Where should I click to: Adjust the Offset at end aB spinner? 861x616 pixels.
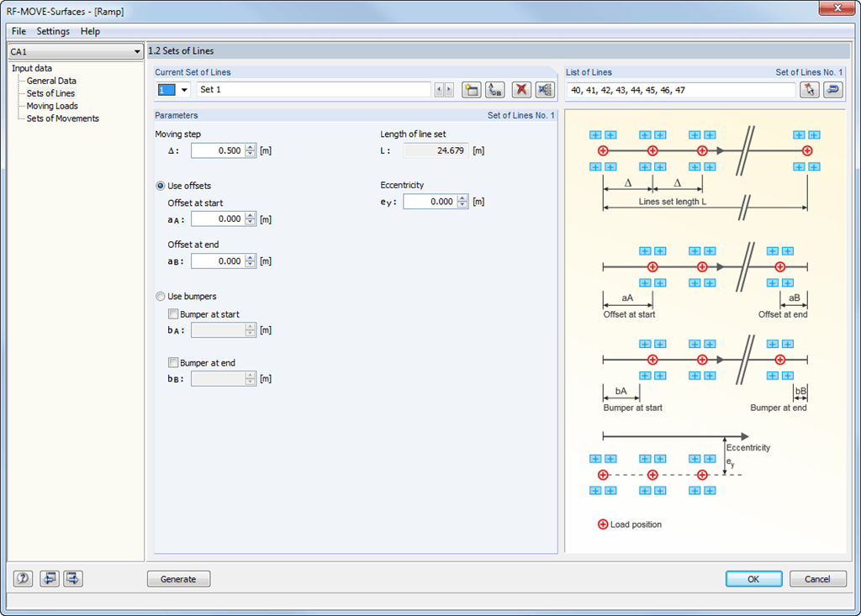pos(251,261)
